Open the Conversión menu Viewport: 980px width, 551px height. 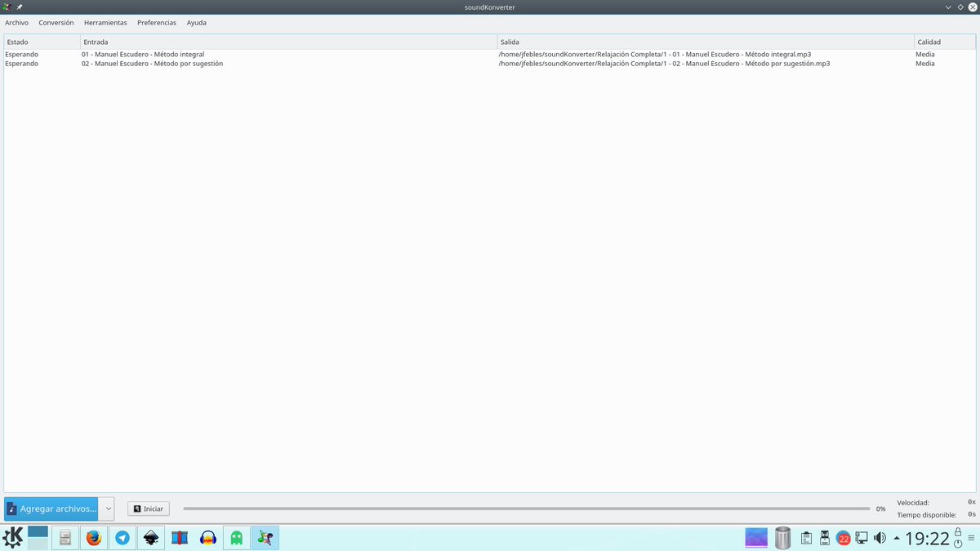coord(56,23)
